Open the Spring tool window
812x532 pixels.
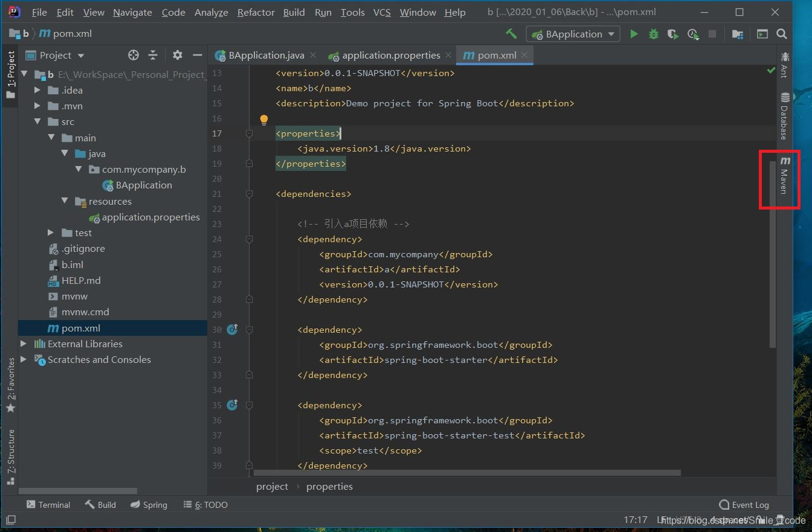click(x=149, y=504)
